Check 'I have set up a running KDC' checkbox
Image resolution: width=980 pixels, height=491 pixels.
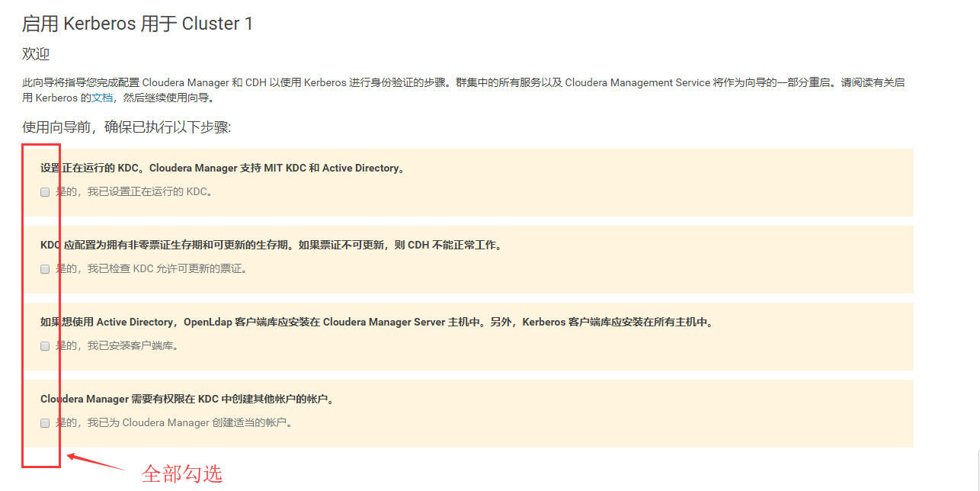point(45,192)
